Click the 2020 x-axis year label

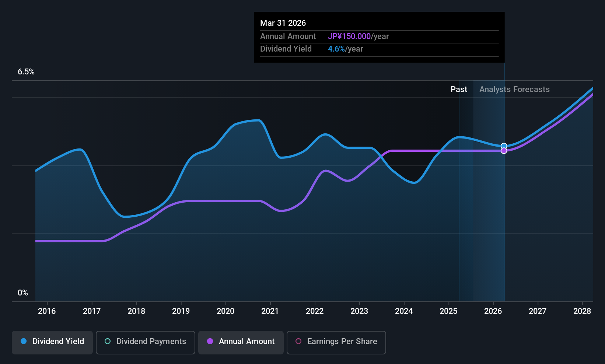225,311
